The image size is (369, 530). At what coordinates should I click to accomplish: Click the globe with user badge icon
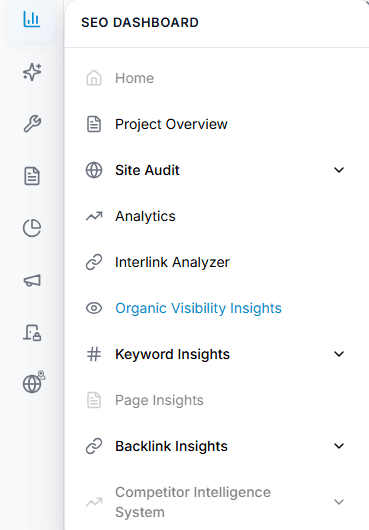tap(34, 382)
